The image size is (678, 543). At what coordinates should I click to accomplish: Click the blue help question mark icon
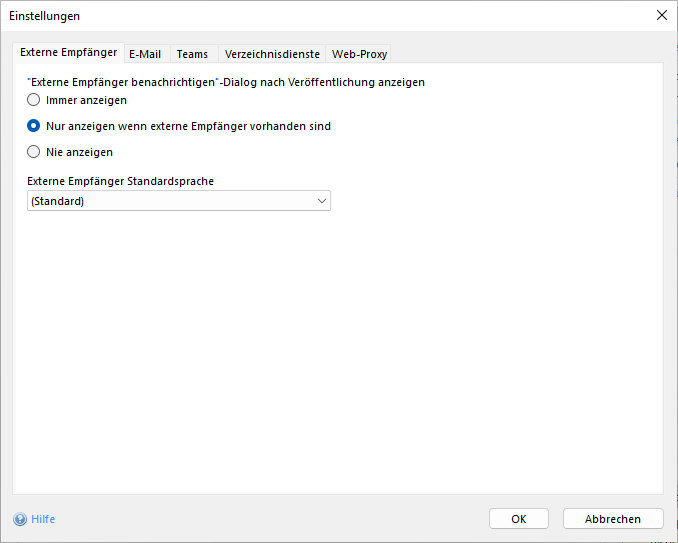click(x=20, y=519)
